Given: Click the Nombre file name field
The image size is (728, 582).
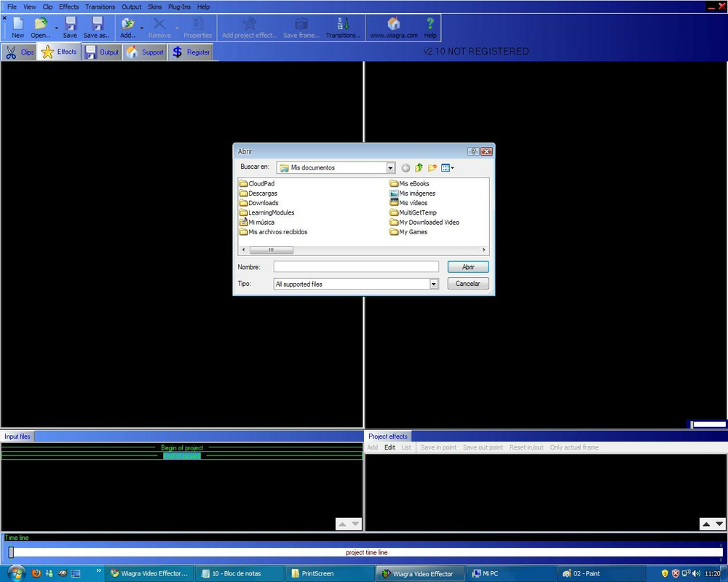Looking at the screenshot, I should pyautogui.click(x=356, y=267).
